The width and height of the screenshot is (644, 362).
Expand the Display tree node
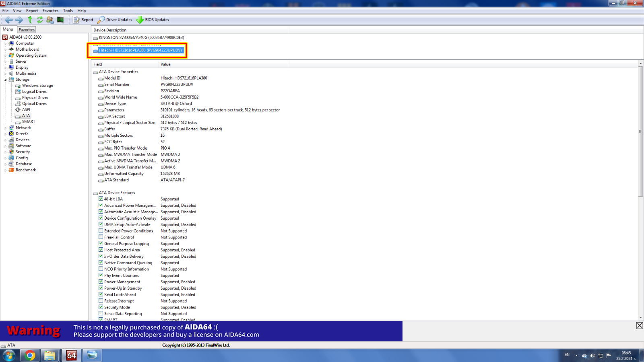pyautogui.click(x=6, y=68)
